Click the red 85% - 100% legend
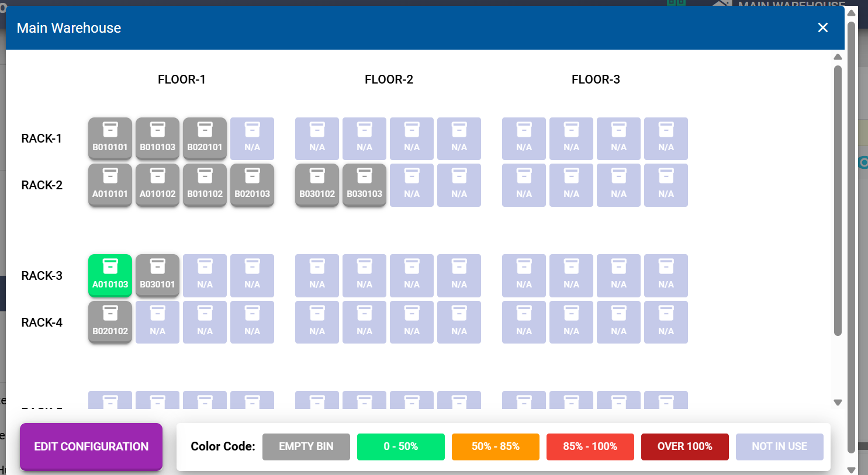868x475 pixels. (590, 446)
